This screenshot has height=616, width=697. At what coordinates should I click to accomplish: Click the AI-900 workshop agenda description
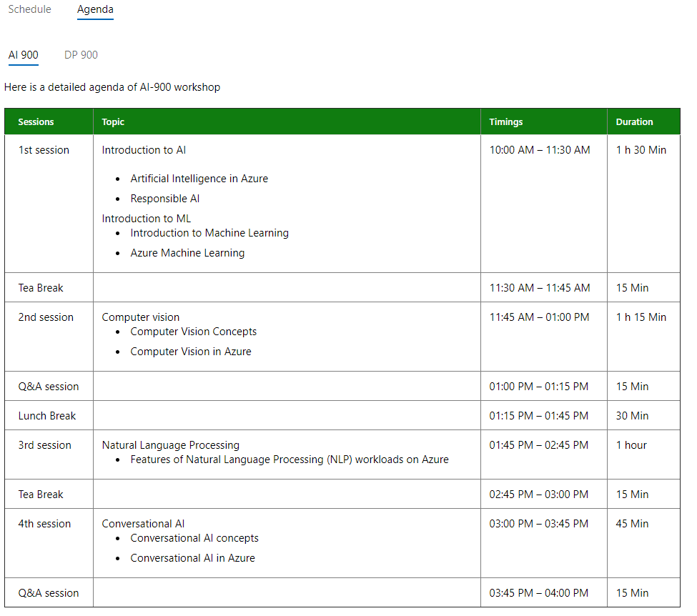click(112, 87)
